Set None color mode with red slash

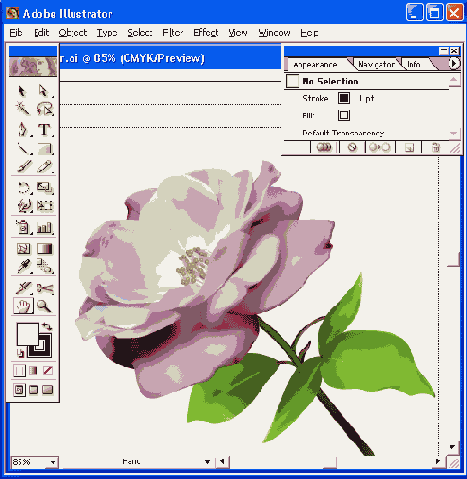coord(48,370)
